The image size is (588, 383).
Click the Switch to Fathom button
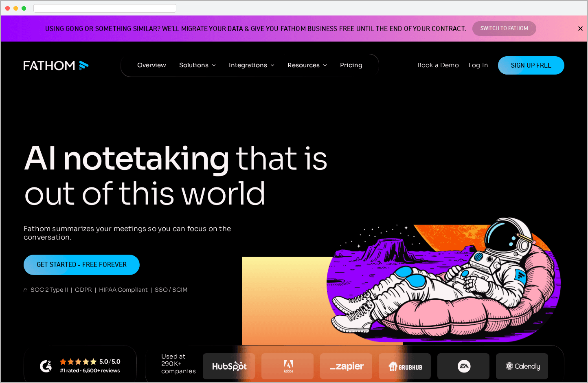pos(504,29)
